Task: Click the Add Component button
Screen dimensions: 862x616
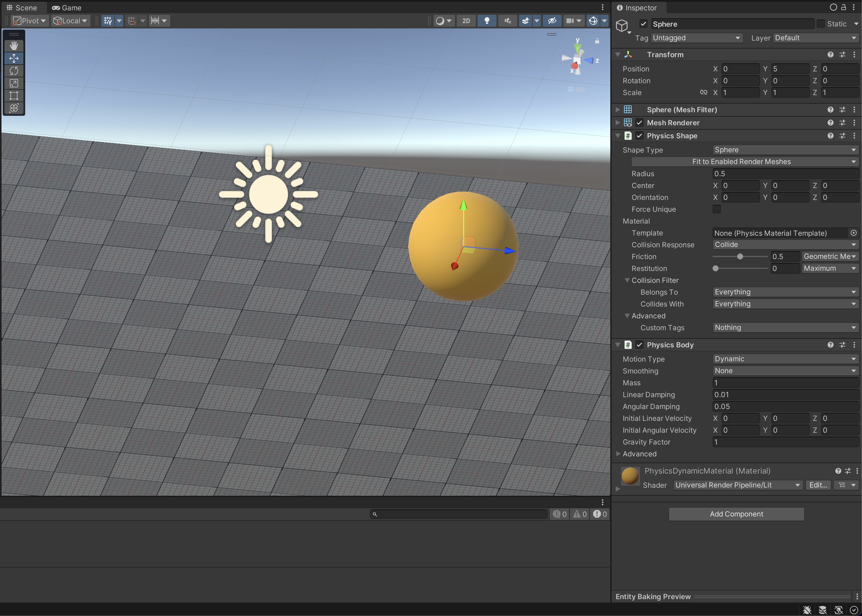Action: tap(737, 513)
